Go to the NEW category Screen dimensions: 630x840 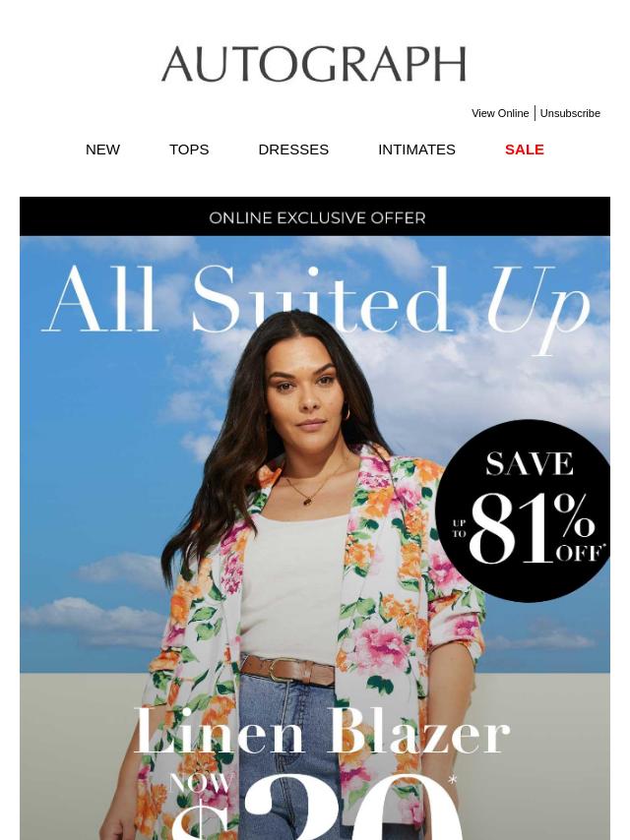[x=102, y=150]
